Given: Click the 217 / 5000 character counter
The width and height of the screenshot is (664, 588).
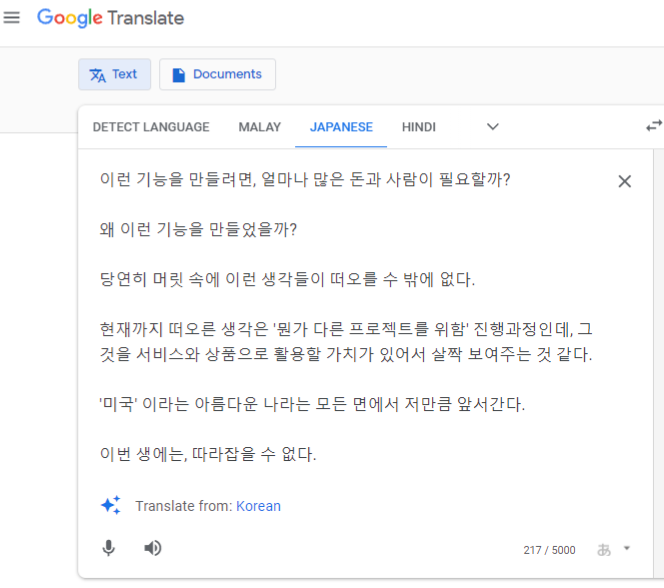Looking at the screenshot, I should pyautogui.click(x=549, y=550).
